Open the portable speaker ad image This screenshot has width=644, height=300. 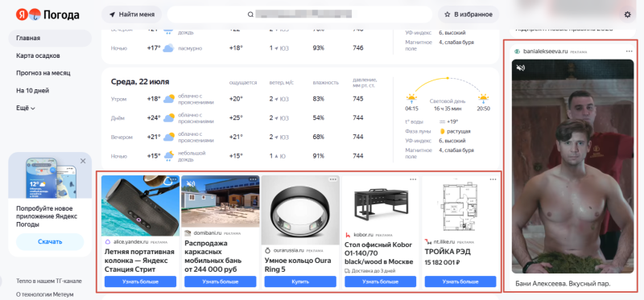point(140,206)
